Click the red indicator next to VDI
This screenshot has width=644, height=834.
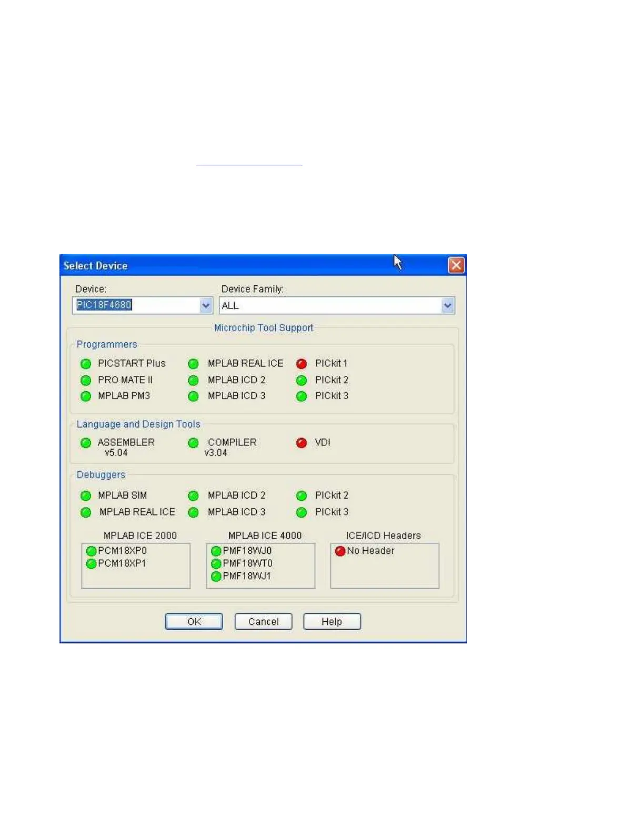click(x=301, y=443)
